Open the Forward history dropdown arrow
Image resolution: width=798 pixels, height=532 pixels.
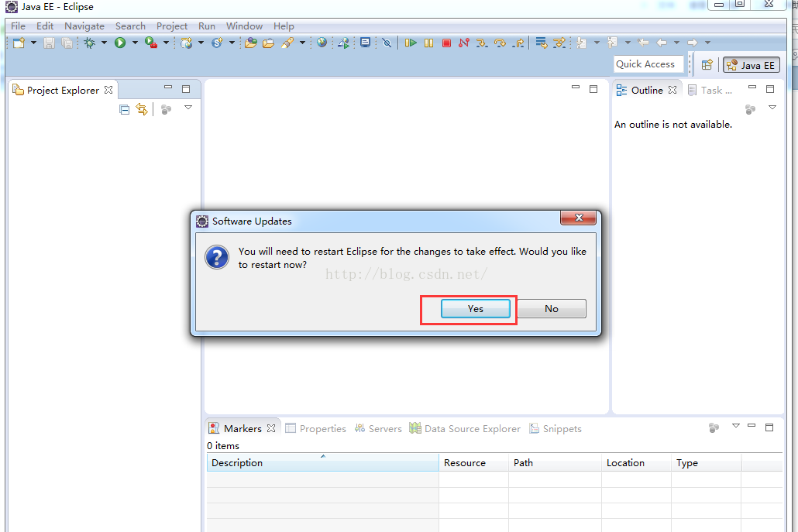tap(707, 43)
